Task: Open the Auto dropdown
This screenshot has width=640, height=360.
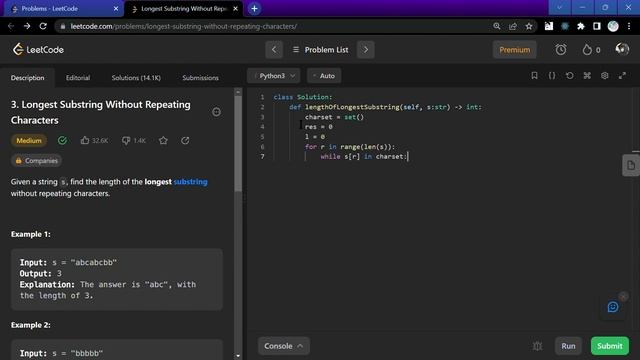Action: click(324, 76)
